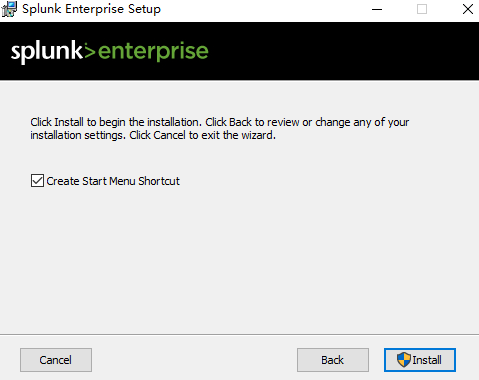The width and height of the screenshot is (479, 380).
Task: Click the Create Start Menu Shortcut label
Action: (x=113, y=181)
